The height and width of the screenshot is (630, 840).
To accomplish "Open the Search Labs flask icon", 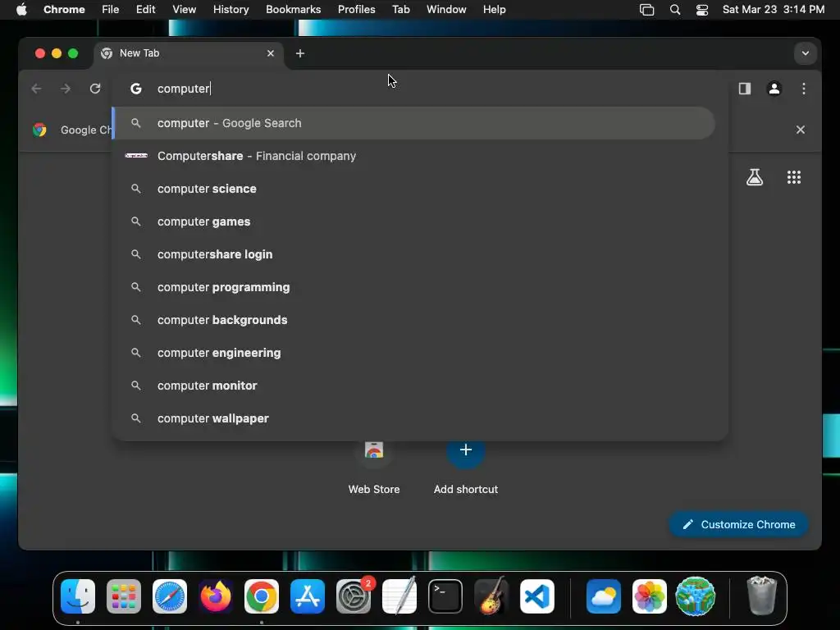I will (x=755, y=177).
